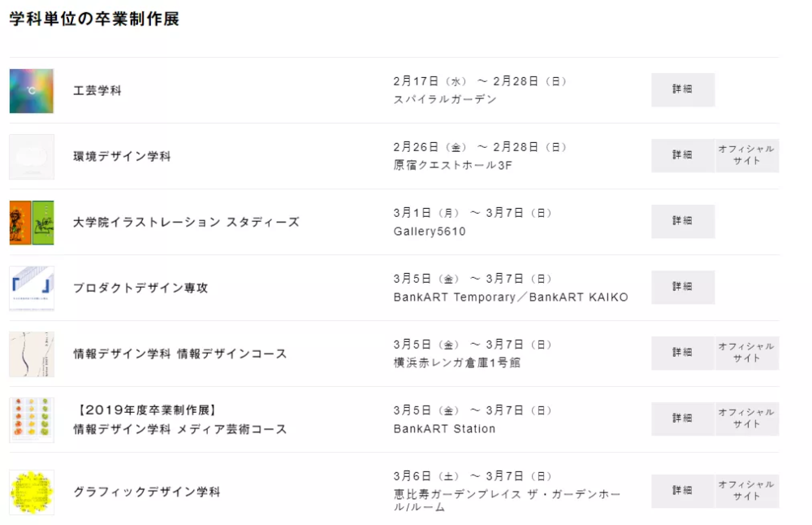Click the orange-green イラストレーション thumbnail
The height and width of the screenshot is (525, 812).
click(x=32, y=223)
